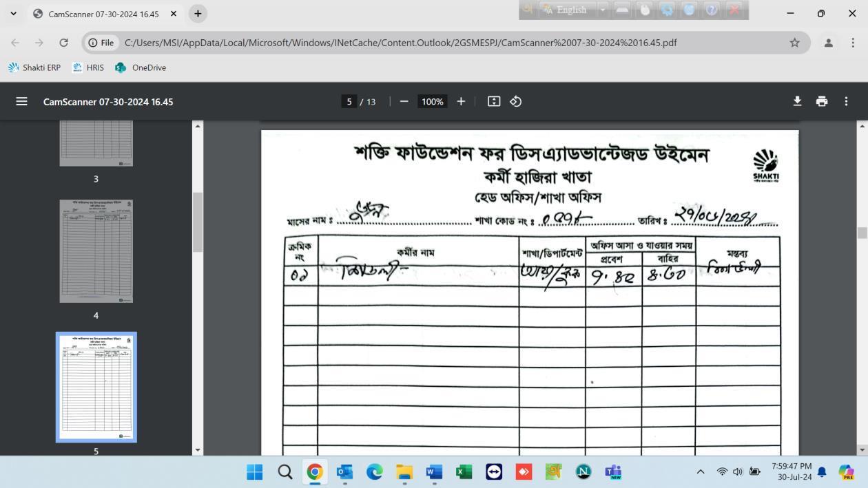Select page 5 thumbnail
This screenshot has height=488, width=868.
tap(96, 387)
